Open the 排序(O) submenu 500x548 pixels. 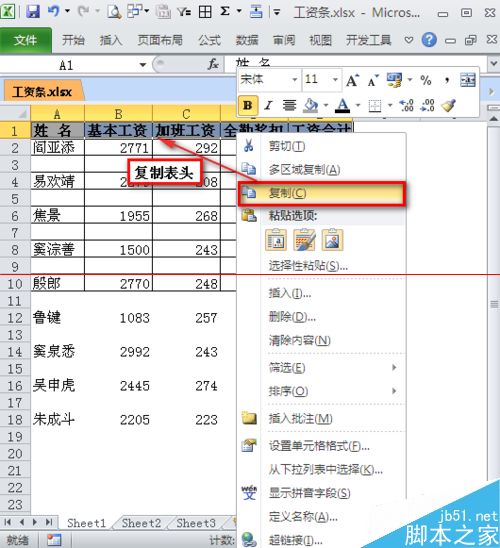pos(332,391)
